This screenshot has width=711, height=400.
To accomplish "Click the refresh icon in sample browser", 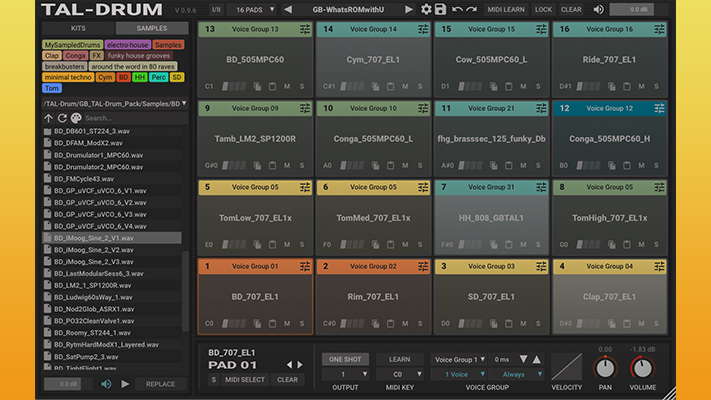I will 63,118.
